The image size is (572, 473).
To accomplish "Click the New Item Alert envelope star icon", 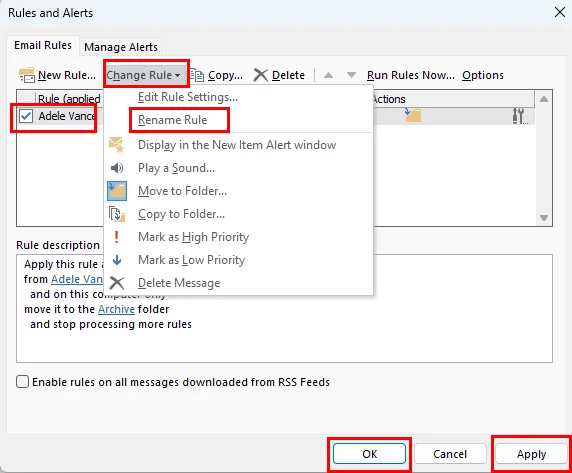I will (x=117, y=145).
